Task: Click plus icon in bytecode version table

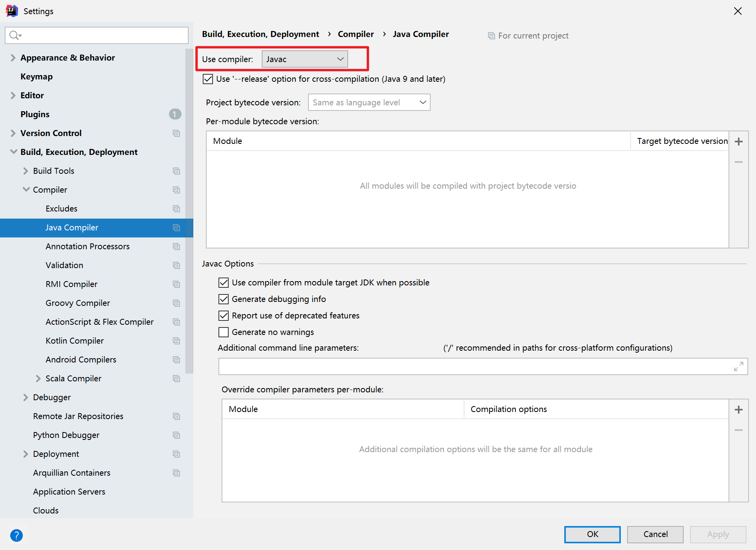Action: point(738,142)
